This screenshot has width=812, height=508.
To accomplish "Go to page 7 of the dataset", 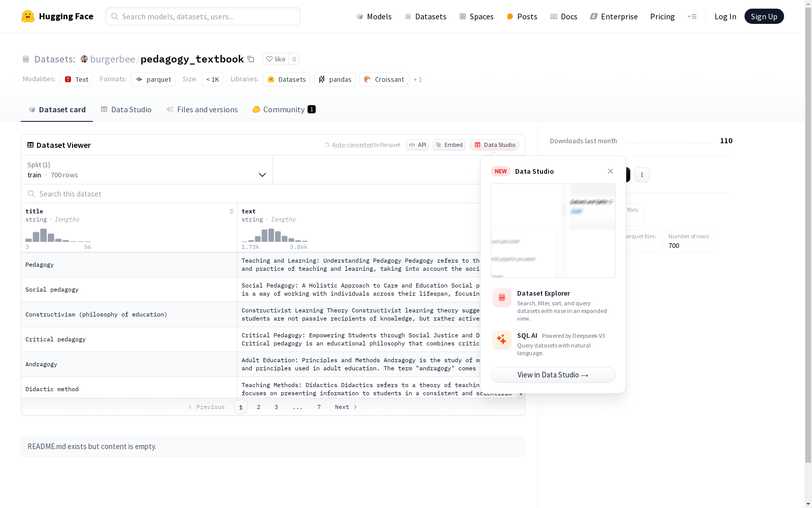I will click(x=319, y=407).
